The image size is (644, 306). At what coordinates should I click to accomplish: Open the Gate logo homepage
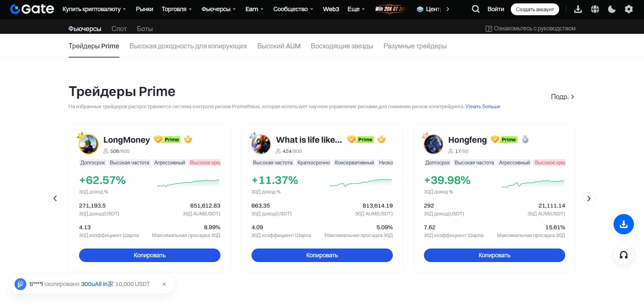coord(32,9)
